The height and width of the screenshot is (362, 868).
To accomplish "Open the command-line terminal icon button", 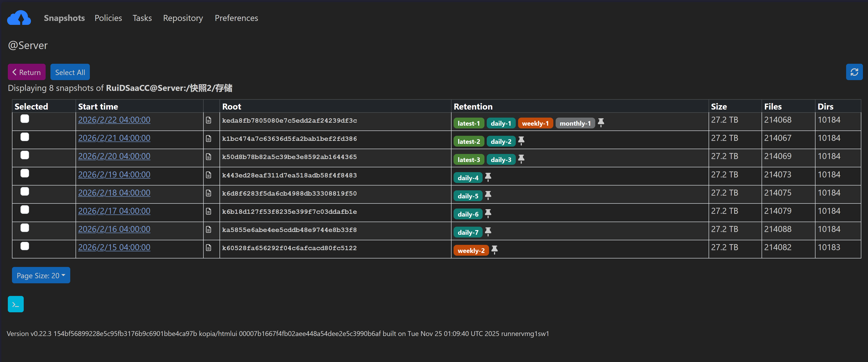I will point(16,304).
